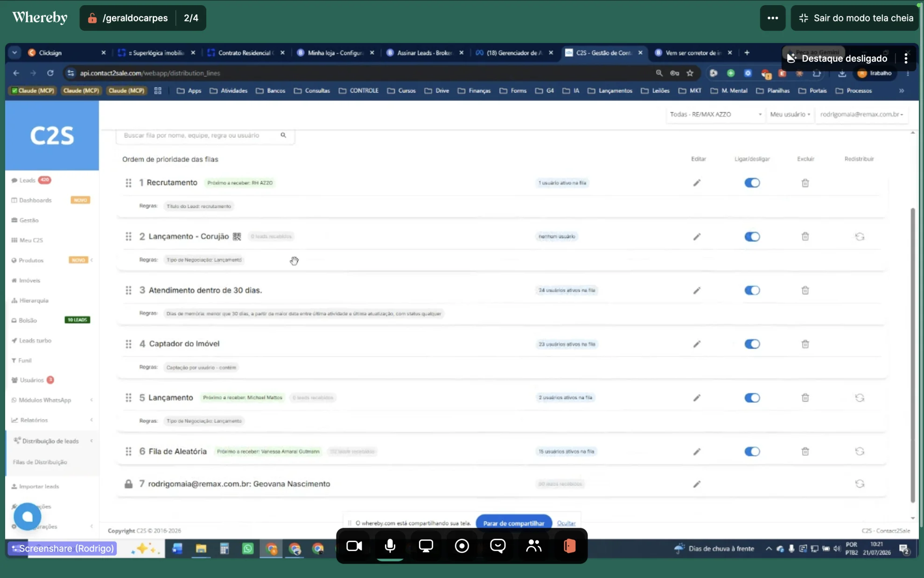Show the Whereby participants list
Viewport: 924px width, 578px height.
pyautogui.click(x=534, y=546)
